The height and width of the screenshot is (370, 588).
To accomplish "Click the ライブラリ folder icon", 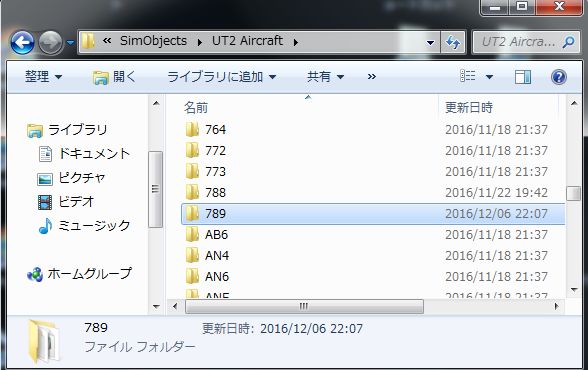I will click(x=35, y=131).
